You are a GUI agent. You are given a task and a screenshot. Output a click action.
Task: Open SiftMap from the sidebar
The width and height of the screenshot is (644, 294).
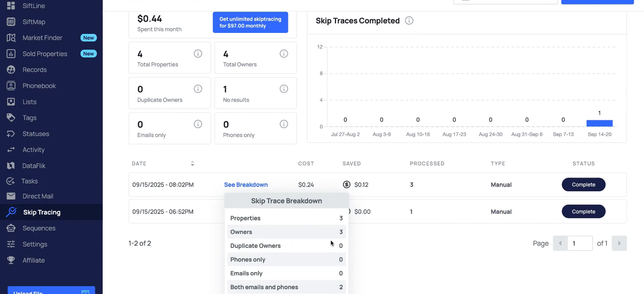coord(34,22)
